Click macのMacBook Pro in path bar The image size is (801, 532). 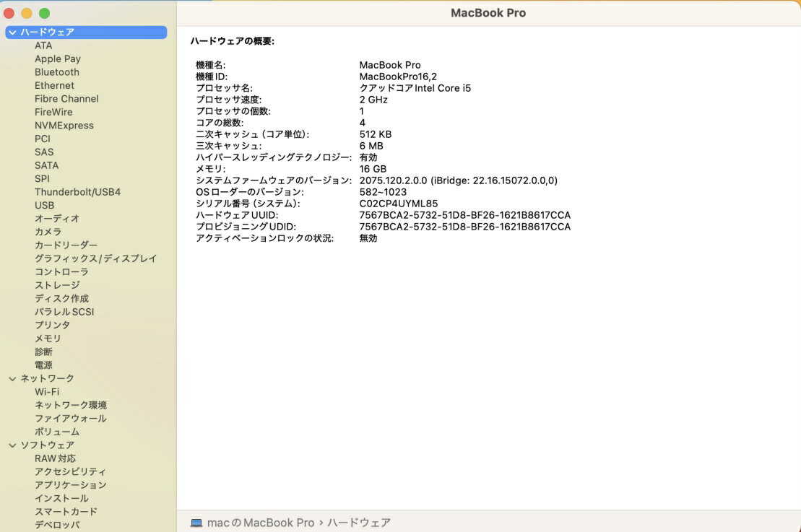[x=260, y=523]
